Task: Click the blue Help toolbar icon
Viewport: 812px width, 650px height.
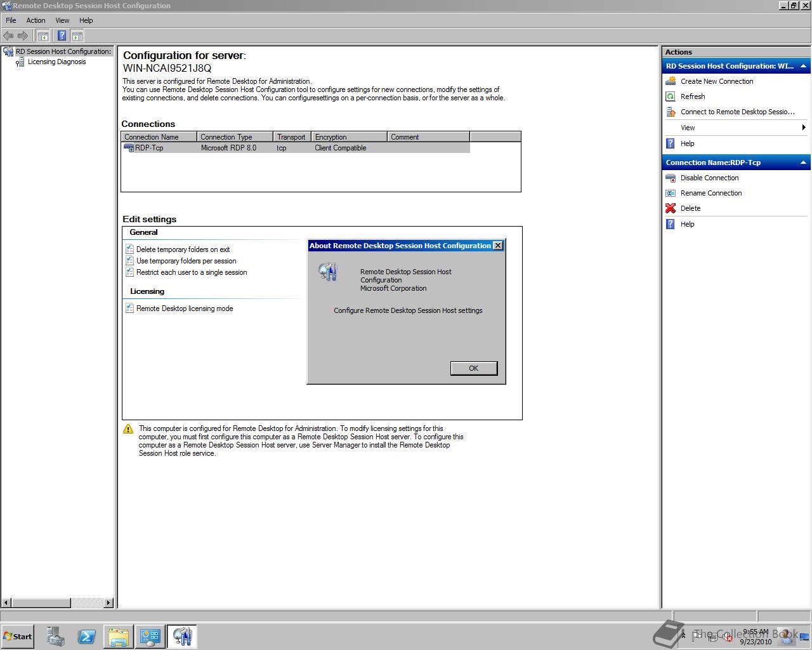Action: (x=62, y=36)
